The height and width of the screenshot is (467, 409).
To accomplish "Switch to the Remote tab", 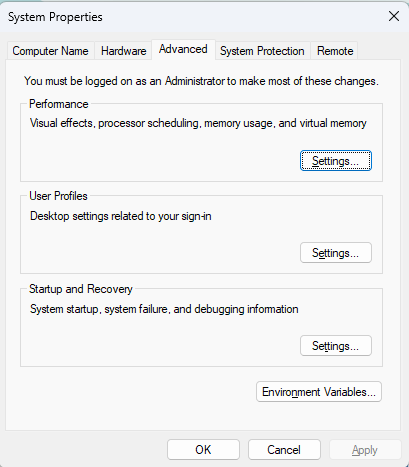I will point(335,51).
